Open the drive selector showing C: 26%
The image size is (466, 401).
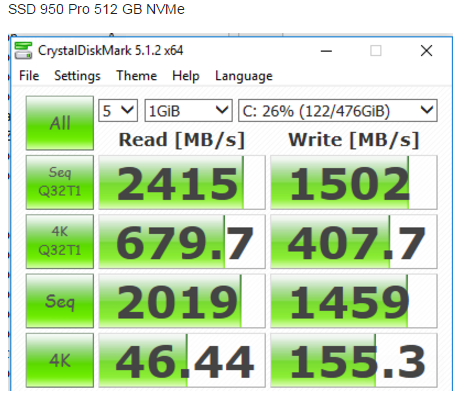click(338, 110)
